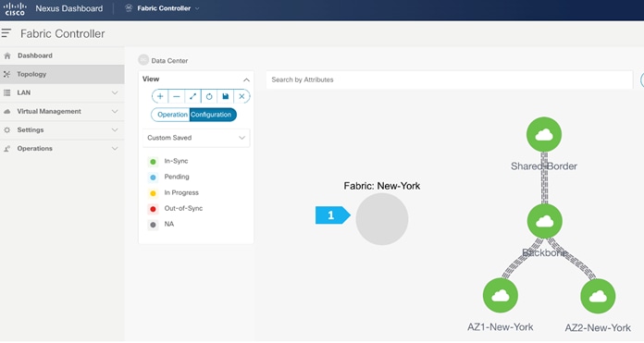Click the Fabric: New-York label

coord(382,186)
